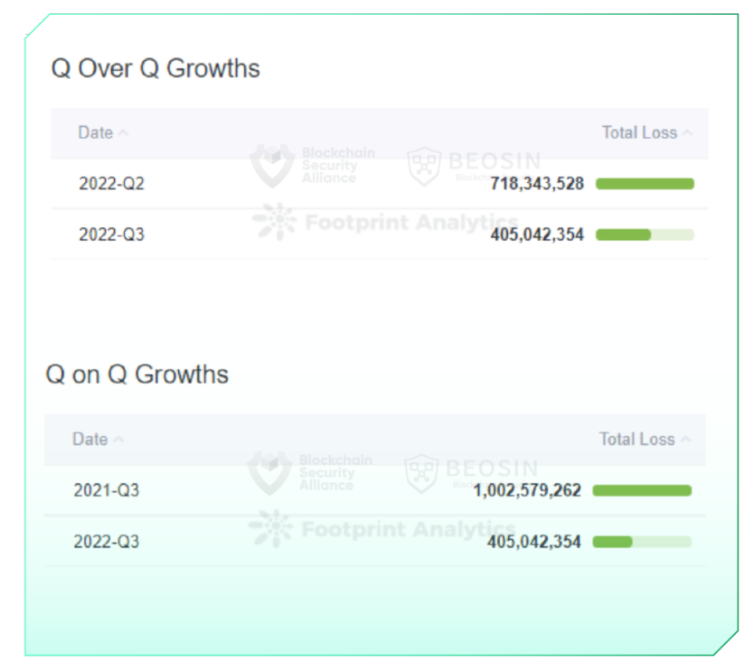Image resolution: width=755 pixels, height=670 pixels.
Task: Click Blockchain Security Alliance shield icon in lower table
Action: pos(269,472)
